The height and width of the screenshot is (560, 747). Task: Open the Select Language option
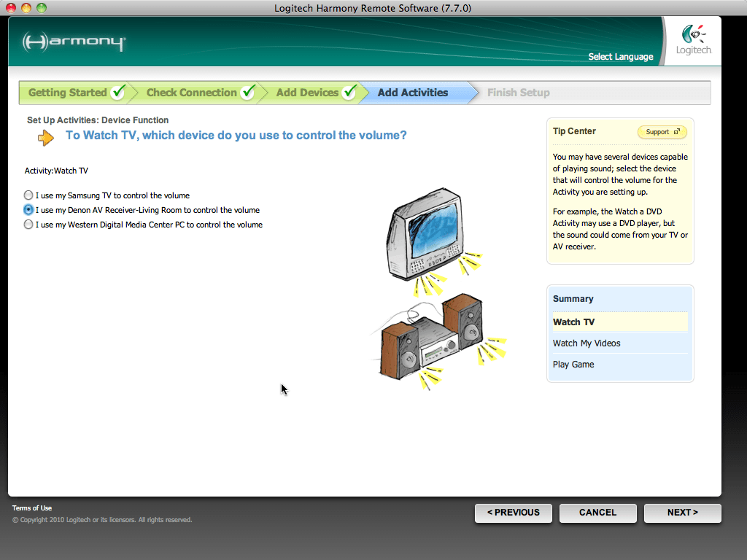[x=621, y=57]
